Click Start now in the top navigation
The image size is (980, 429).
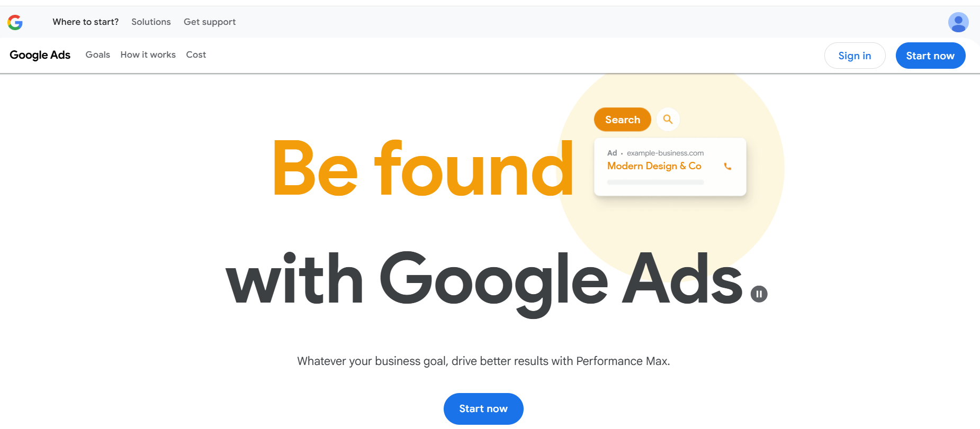(930, 55)
